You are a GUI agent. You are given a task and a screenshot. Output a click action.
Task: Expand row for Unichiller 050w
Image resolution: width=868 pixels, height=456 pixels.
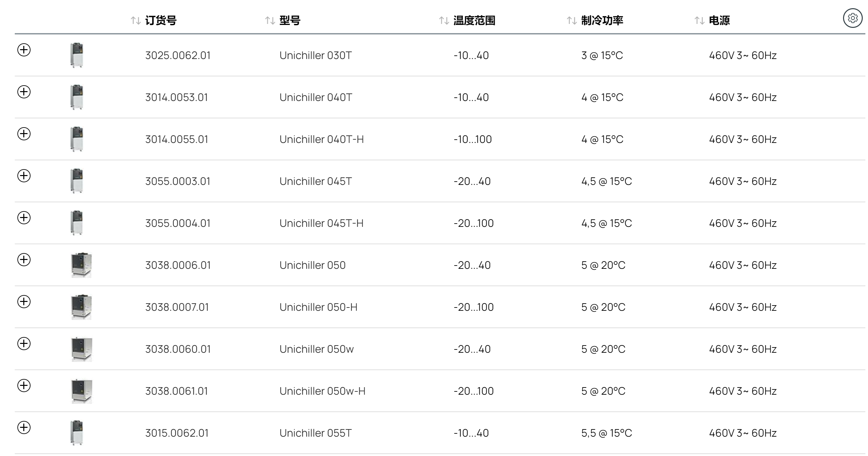(24, 344)
